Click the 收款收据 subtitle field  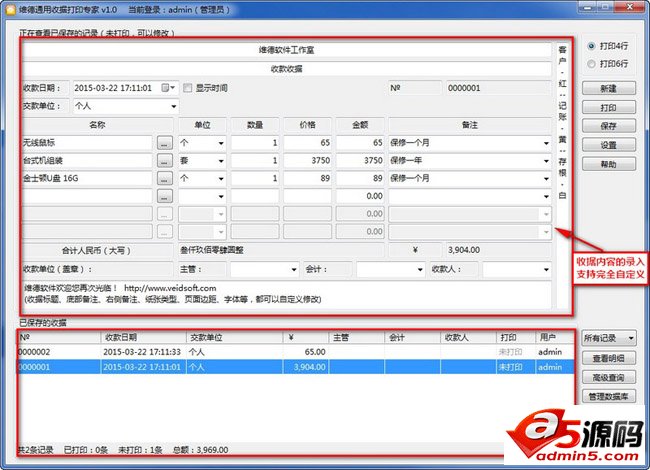pyautogui.click(x=286, y=69)
